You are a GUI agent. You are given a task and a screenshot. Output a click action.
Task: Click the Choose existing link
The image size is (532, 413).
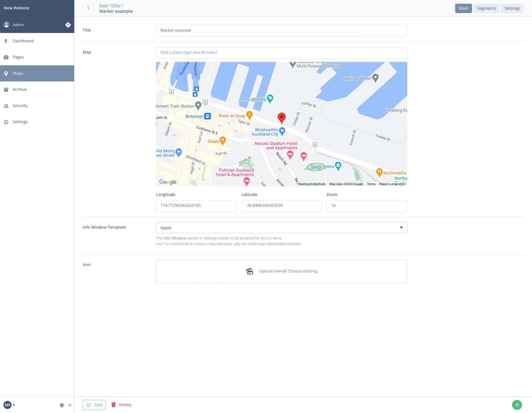coord(303,271)
